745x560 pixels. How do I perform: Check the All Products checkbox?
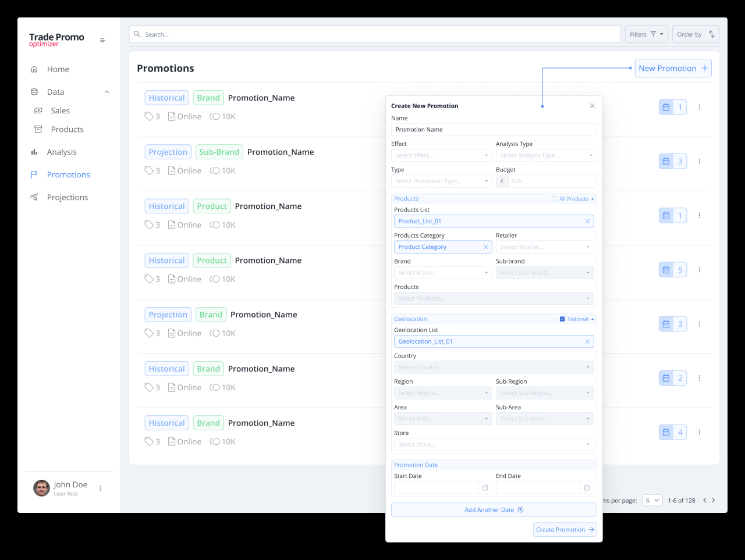554,199
